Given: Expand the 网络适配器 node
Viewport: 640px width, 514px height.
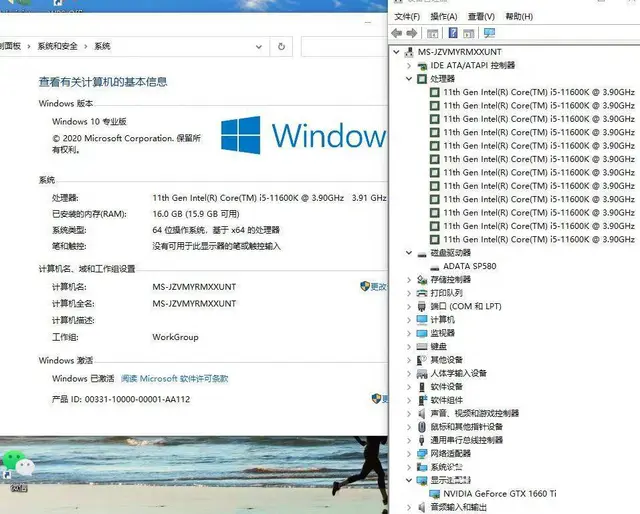Looking at the screenshot, I should (x=409, y=454).
